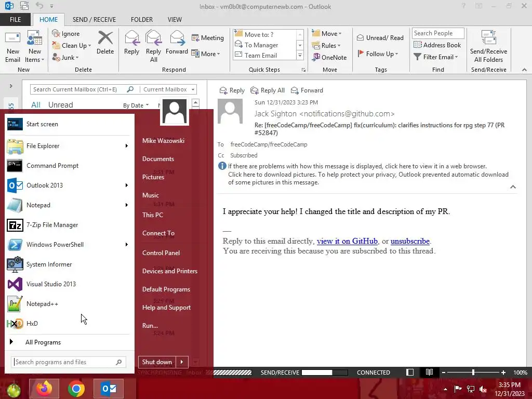Screen dimensions: 532x399
Task: Create a New Email message
Action: (12, 47)
